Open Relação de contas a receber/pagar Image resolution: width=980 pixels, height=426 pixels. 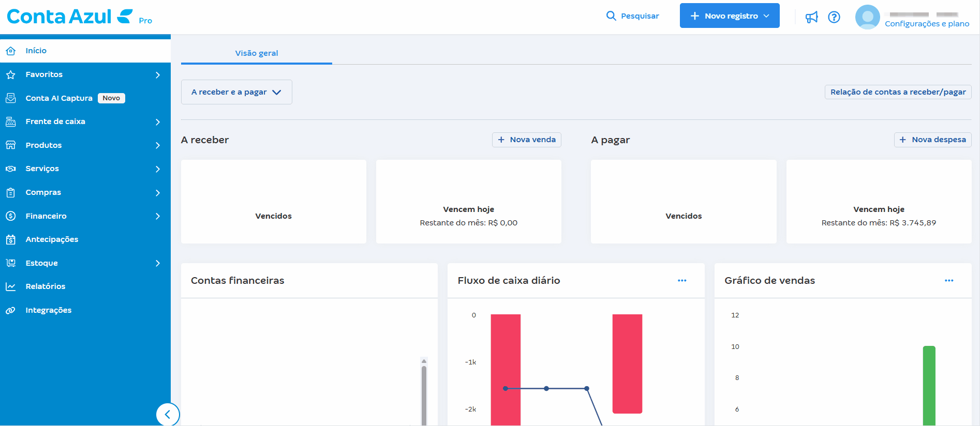tap(898, 92)
